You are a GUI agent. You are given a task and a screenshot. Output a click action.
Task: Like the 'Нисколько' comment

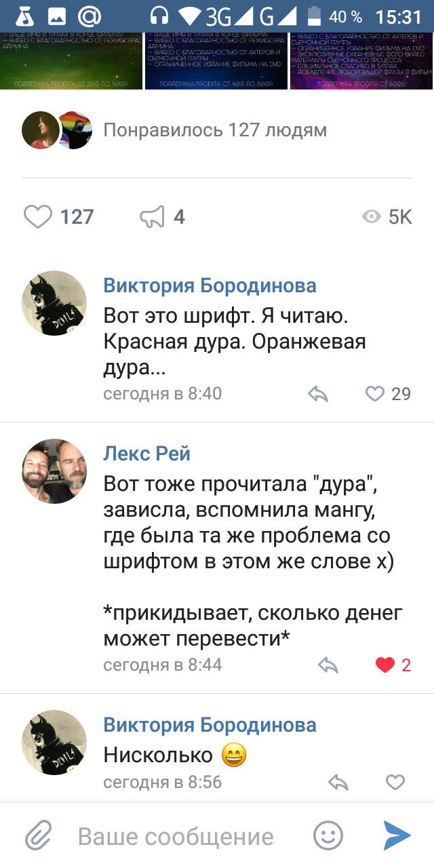coord(395,783)
